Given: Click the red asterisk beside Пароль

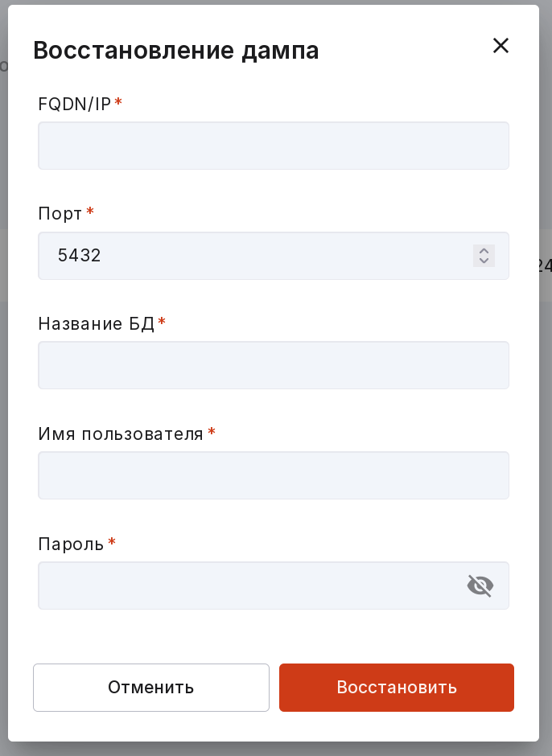Looking at the screenshot, I should click(x=112, y=542).
